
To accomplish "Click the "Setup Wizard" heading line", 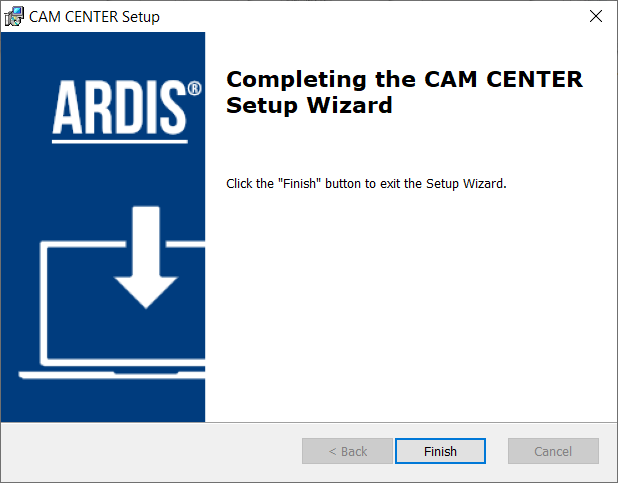I will 309,106.
